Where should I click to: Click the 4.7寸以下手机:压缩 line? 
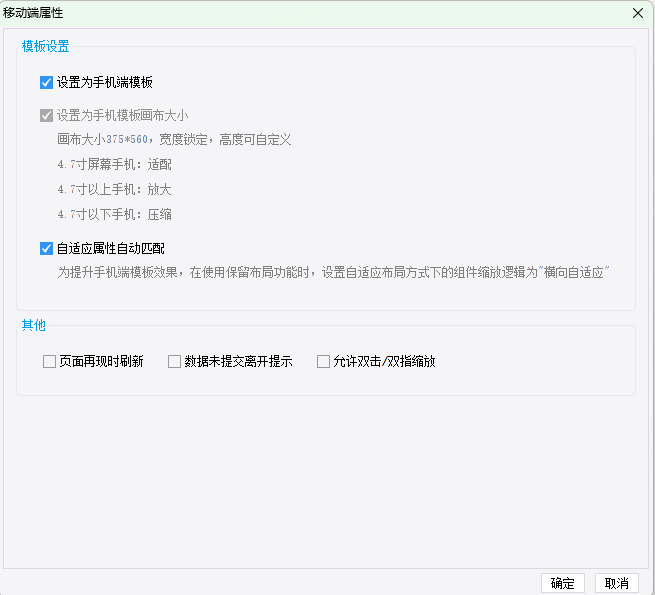(x=114, y=215)
